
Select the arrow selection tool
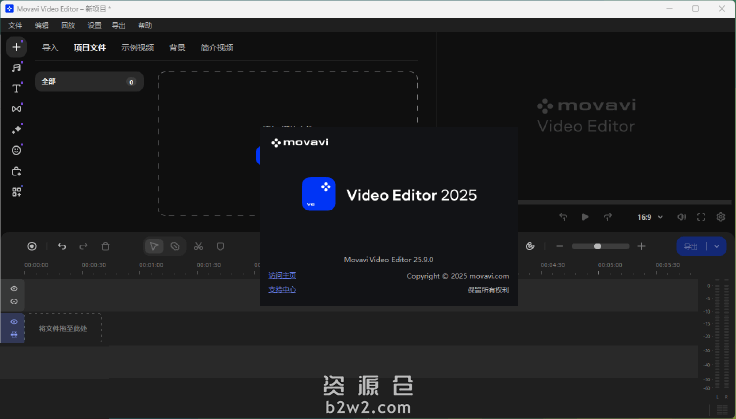click(x=153, y=246)
